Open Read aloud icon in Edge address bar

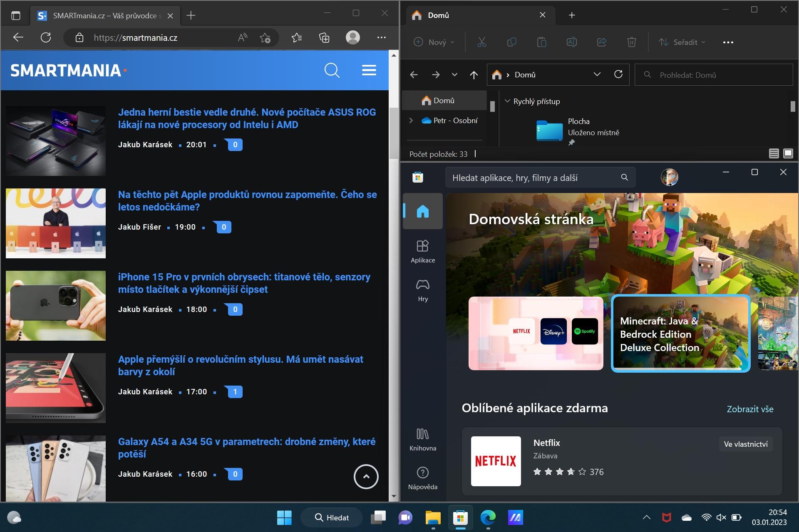click(242, 38)
